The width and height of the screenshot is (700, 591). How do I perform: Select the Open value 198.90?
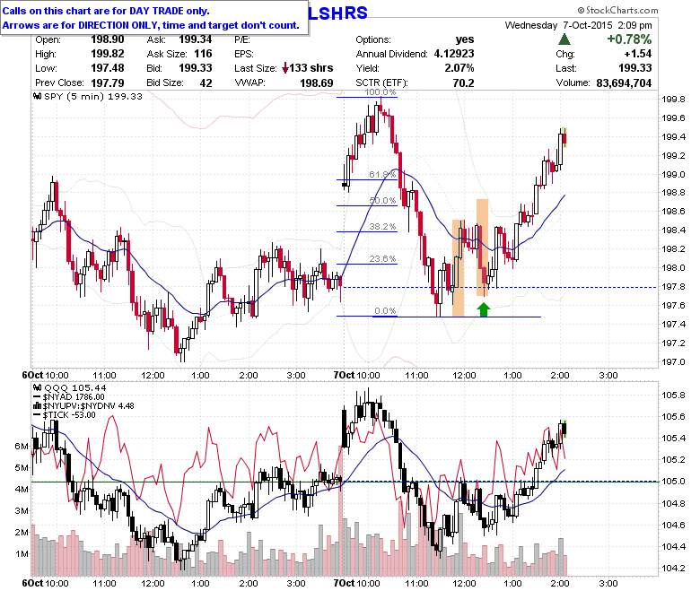tap(107, 39)
